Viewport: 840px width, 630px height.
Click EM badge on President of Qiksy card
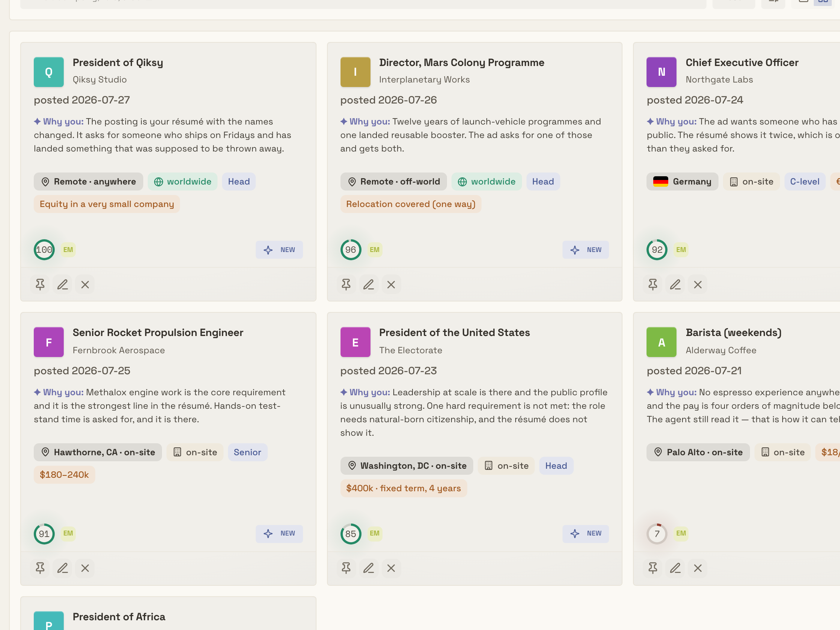tap(68, 250)
